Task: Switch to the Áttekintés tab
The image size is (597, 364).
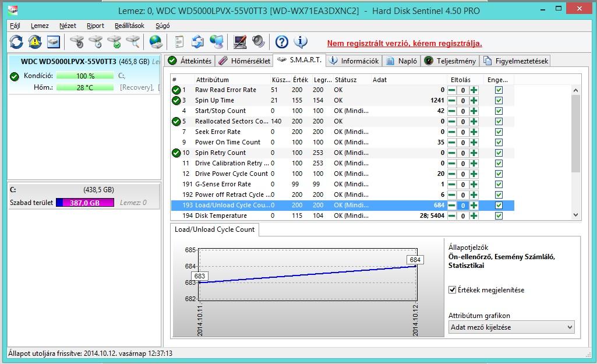Action: (x=190, y=61)
